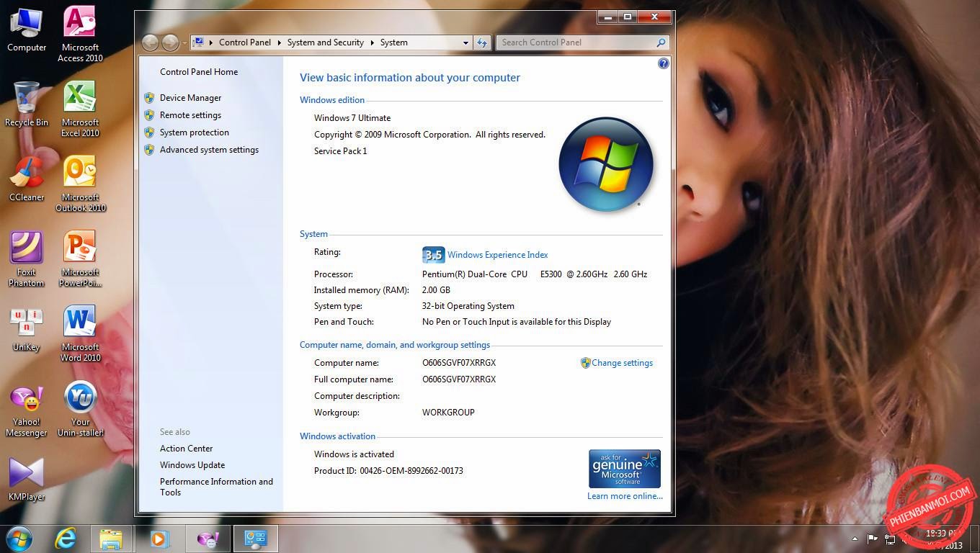This screenshot has height=553, width=980.
Task: Click the Learn more online activation link
Action: tap(624, 495)
